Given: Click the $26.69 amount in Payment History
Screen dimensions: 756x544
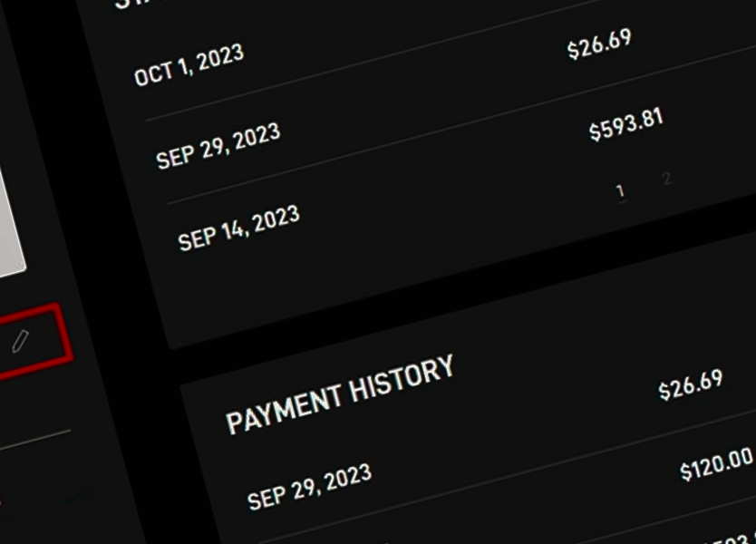Looking at the screenshot, I should pyautogui.click(x=691, y=384).
